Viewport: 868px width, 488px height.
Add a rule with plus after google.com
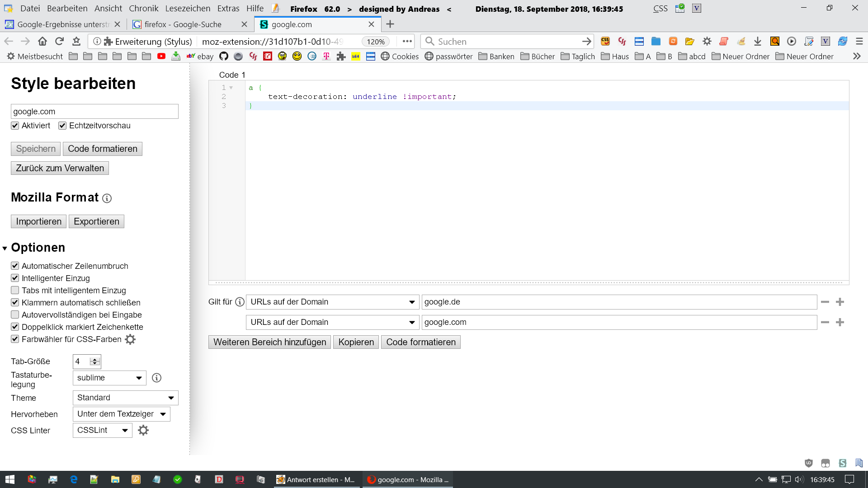pyautogui.click(x=840, y=322)
